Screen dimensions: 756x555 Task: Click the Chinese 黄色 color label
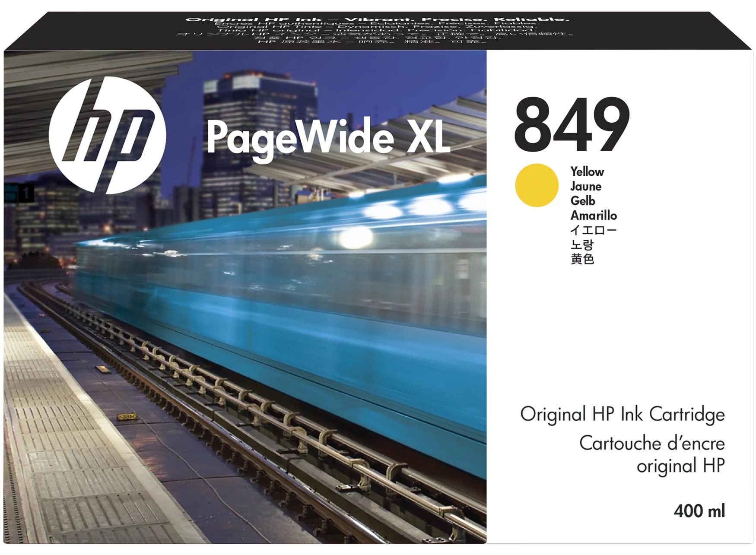point(582,259)
